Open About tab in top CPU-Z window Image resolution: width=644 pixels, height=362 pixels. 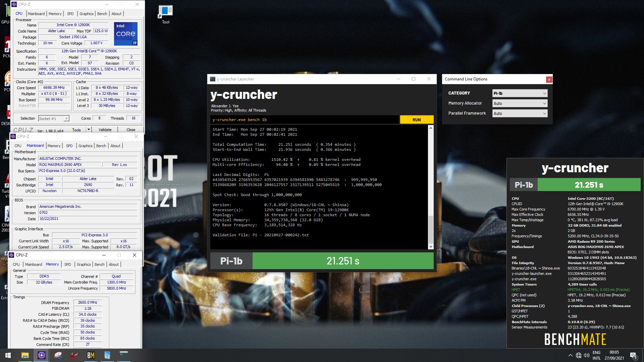116,14
